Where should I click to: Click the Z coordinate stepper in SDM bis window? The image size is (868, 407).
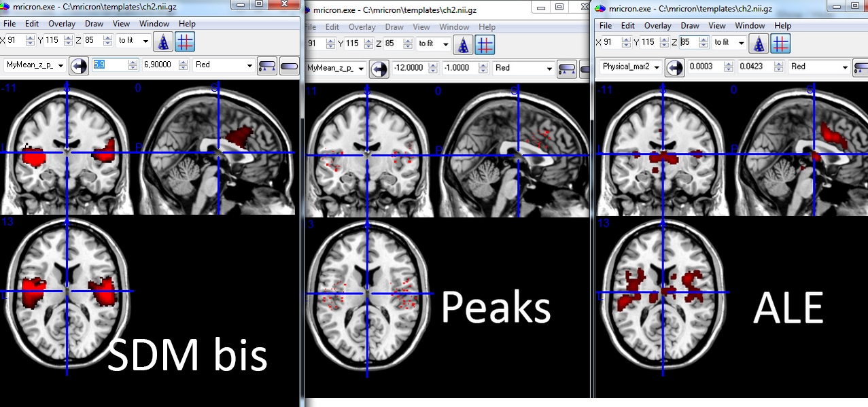(x=107, y=41)
